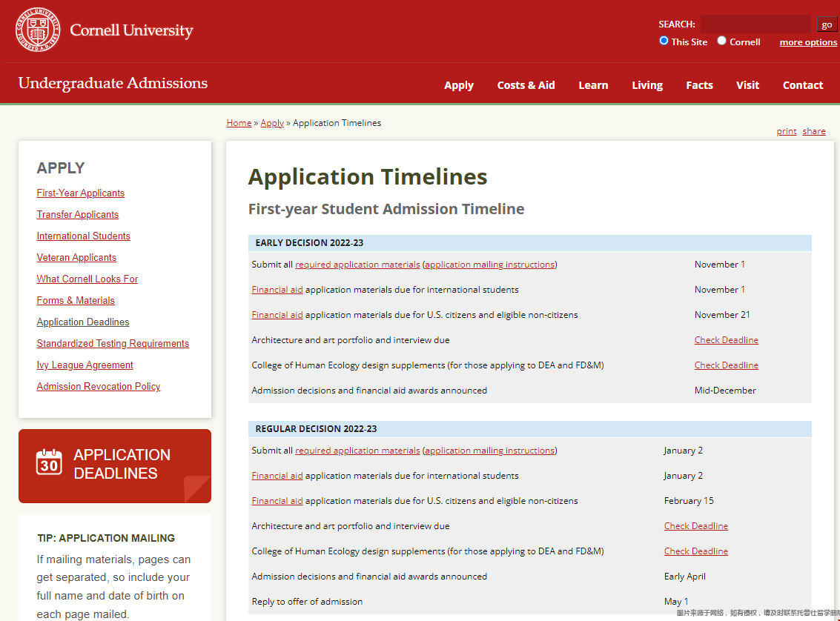The image size is (840, 621).
Task: Click the Application Timelines page heading
Action: 368,176
